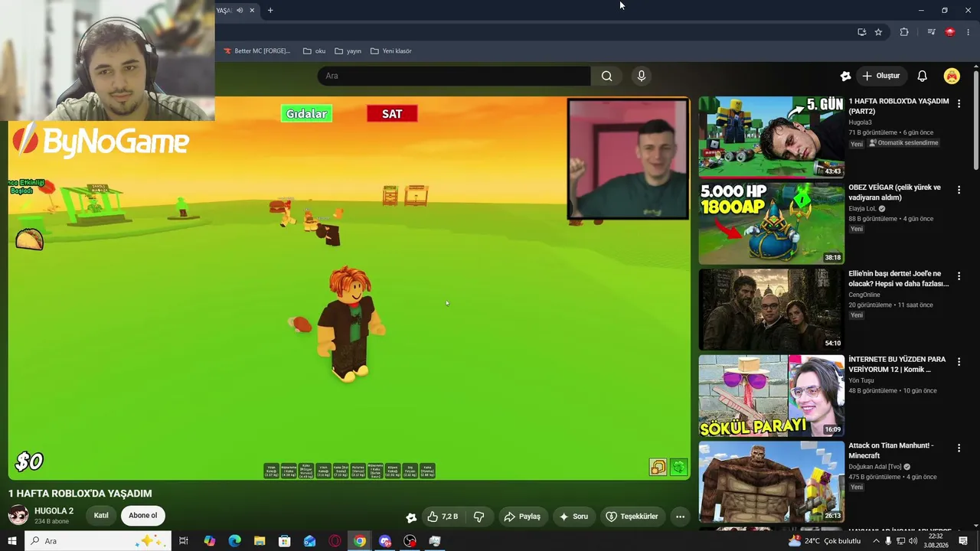
Task: Open more options for 1 HAFTA ROBLOX'DA YAŞADIM (PART2)
Action: [959, 103]
